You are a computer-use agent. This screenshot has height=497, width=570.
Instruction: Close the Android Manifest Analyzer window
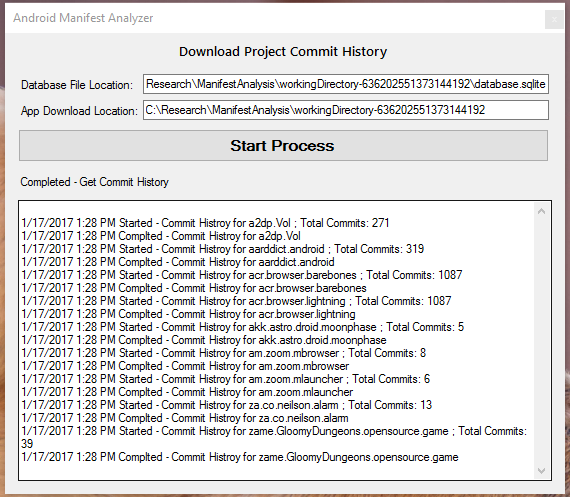click(554, 19)
